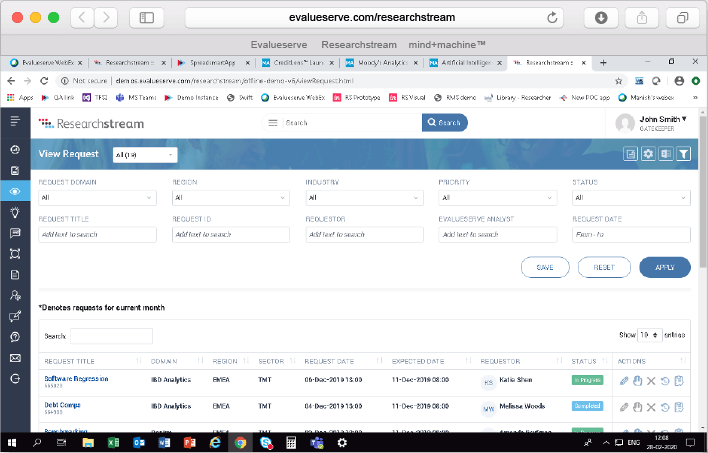
Task: Open the Show entries count selector
Action: pyautogui.click(x=649, y=335)
